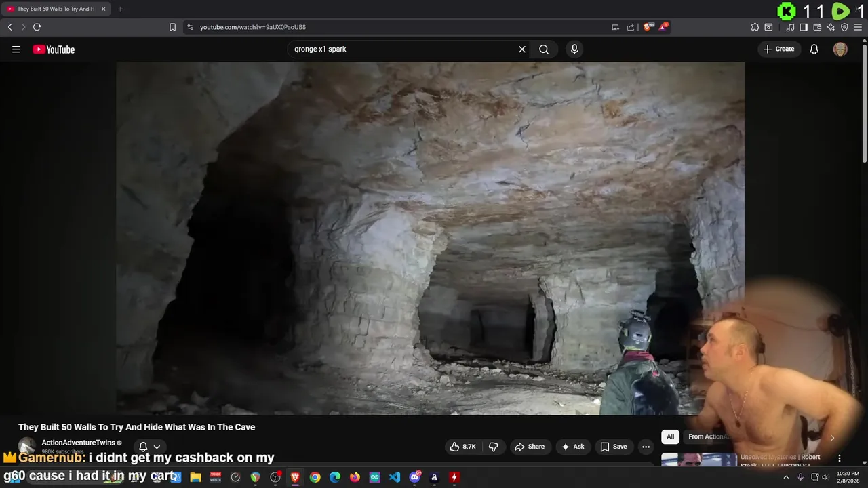This screenshot has height=488, width=868.
Task: Bookmark this page in address bar
Action: point(172,27)
